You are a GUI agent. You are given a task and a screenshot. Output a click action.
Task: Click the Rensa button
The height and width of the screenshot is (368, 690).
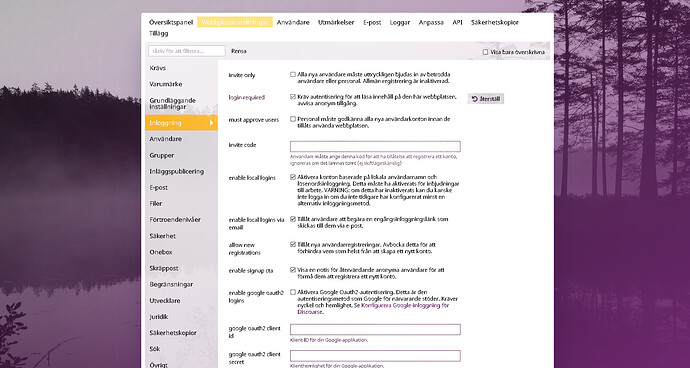click(x=239, y=51)
